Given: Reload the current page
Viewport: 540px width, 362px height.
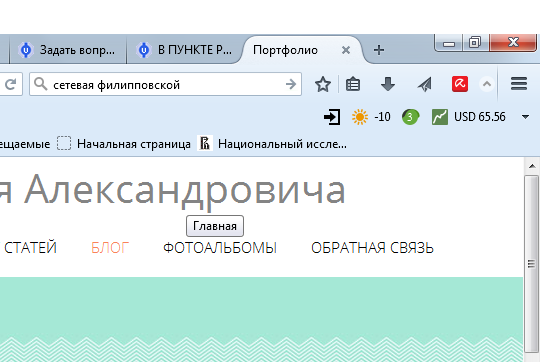Looking at the screenshot, I should (x=10, y=84).
